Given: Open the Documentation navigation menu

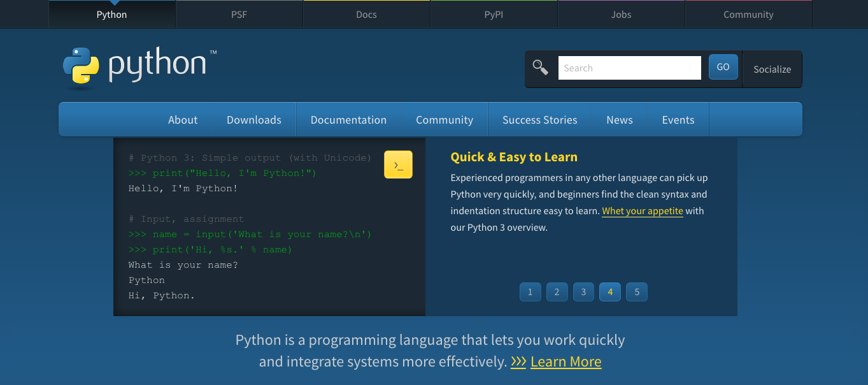Looking at the screenshot, I should point(348,120).
